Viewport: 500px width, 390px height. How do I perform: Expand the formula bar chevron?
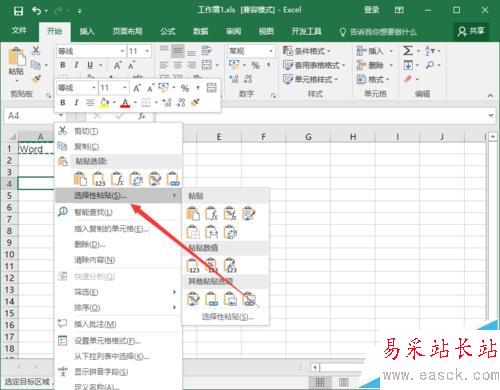click(x=491, y=115)
